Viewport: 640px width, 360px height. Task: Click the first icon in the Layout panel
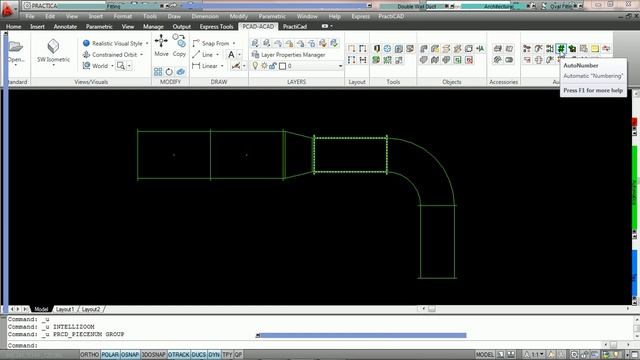351,49
